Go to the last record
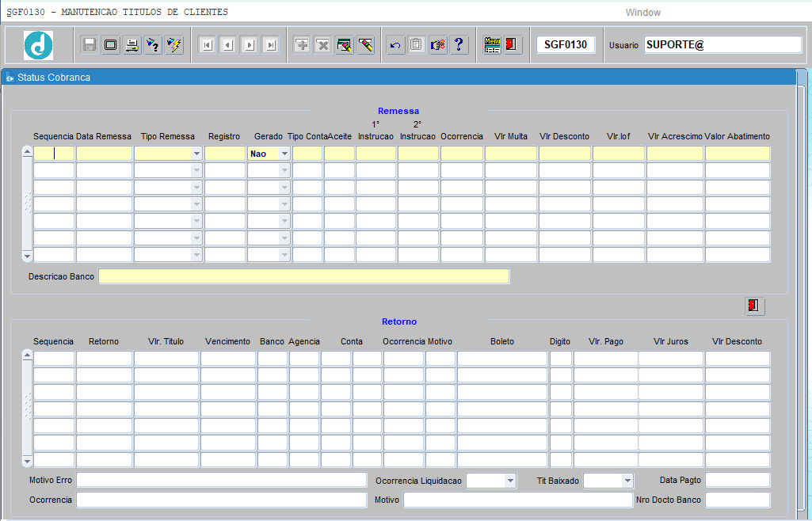812x521 pixels. tap(271, 45)
